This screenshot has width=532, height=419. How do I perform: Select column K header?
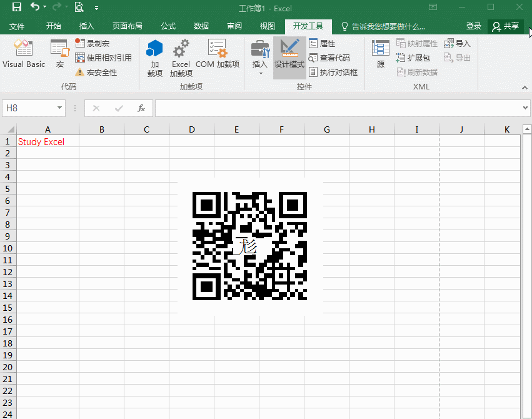click(x=506, y=129)
